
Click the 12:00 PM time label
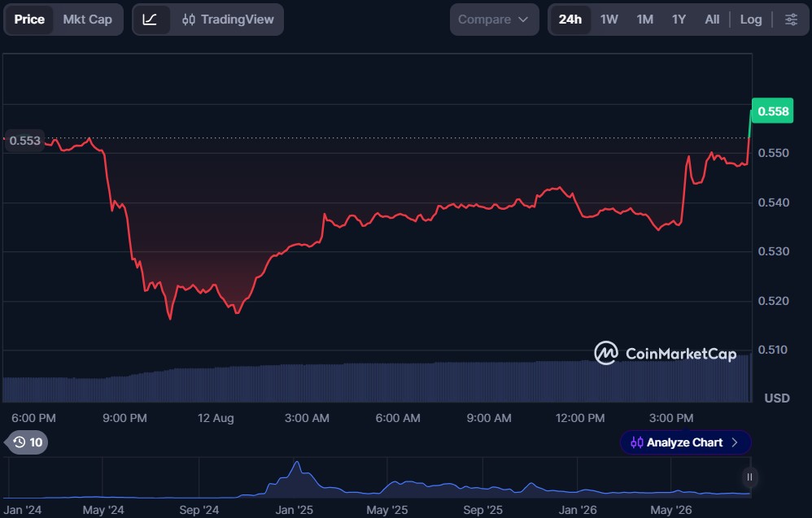(x=580, y=418)
